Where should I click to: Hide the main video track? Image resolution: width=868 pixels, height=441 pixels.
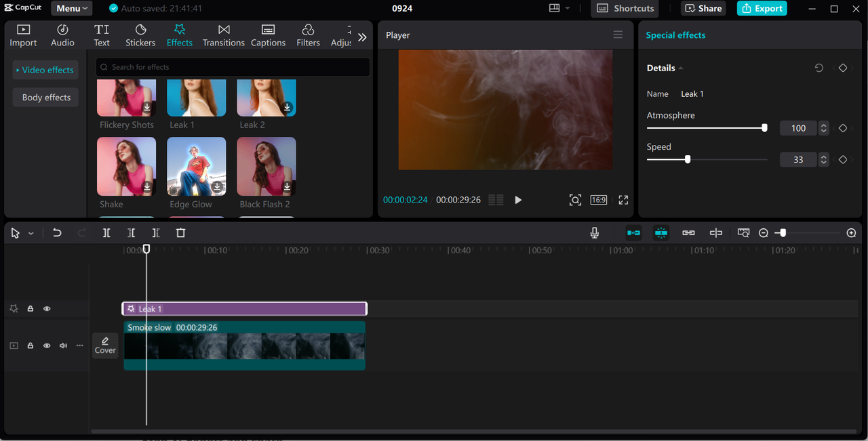coord(47,345)
